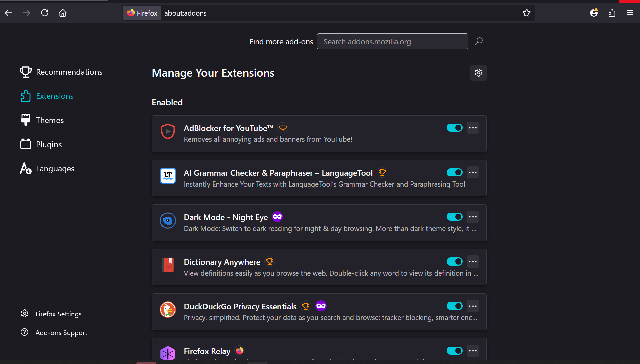Visit Add-ons Support
This screenshot has height=364, width=640.
tap(54, 333)
